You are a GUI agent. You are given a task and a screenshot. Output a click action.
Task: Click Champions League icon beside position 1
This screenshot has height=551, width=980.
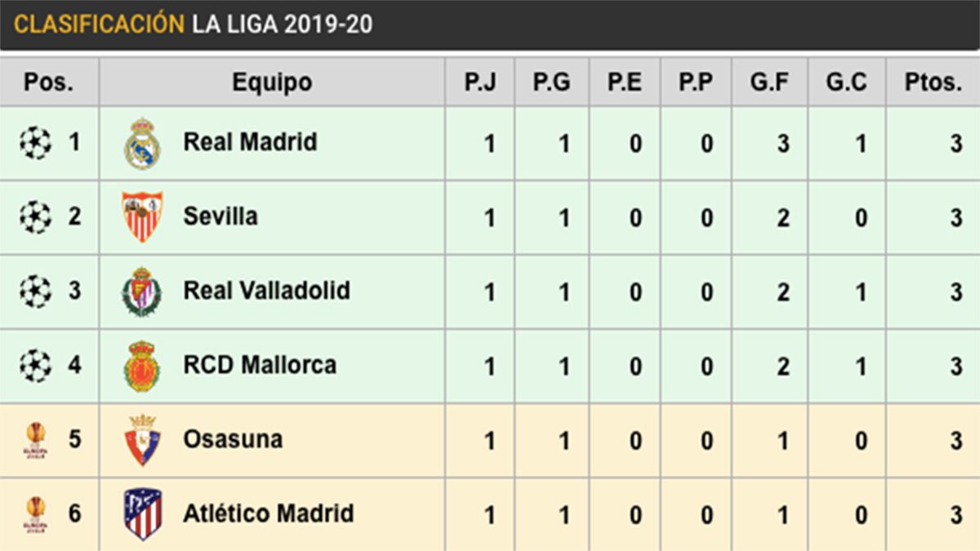click(x=35, y=143)
